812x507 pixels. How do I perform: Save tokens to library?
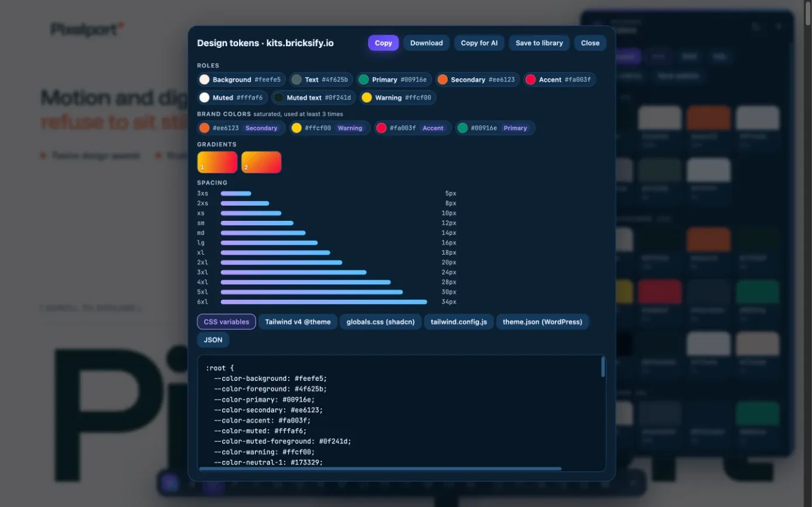point(539,43)
